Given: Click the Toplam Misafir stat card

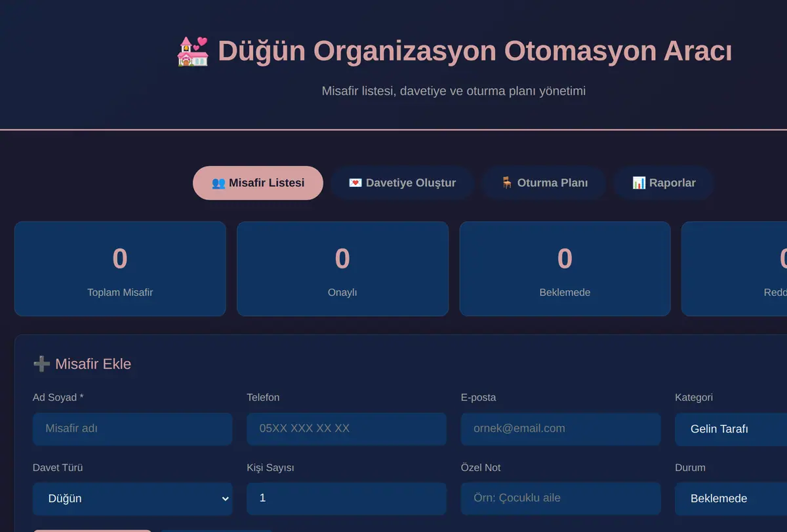Looking at the screenshot, I should (x=120, y=269).
